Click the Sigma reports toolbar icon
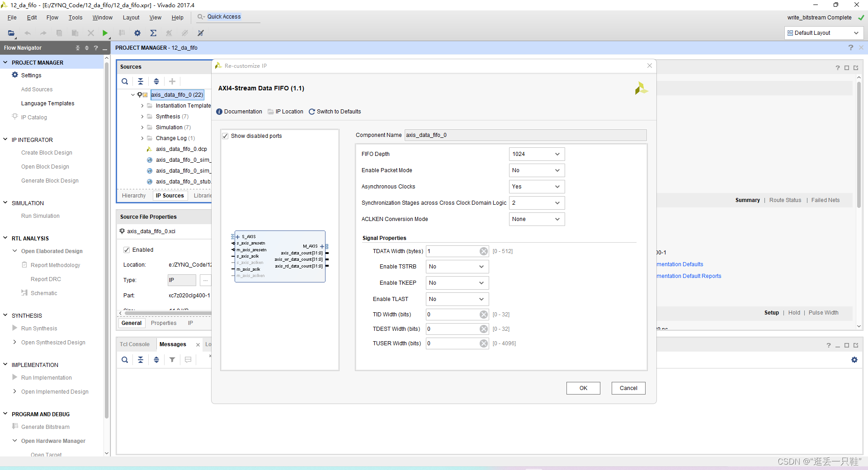Viewport: 868px width, 470px height. [153, 33]
